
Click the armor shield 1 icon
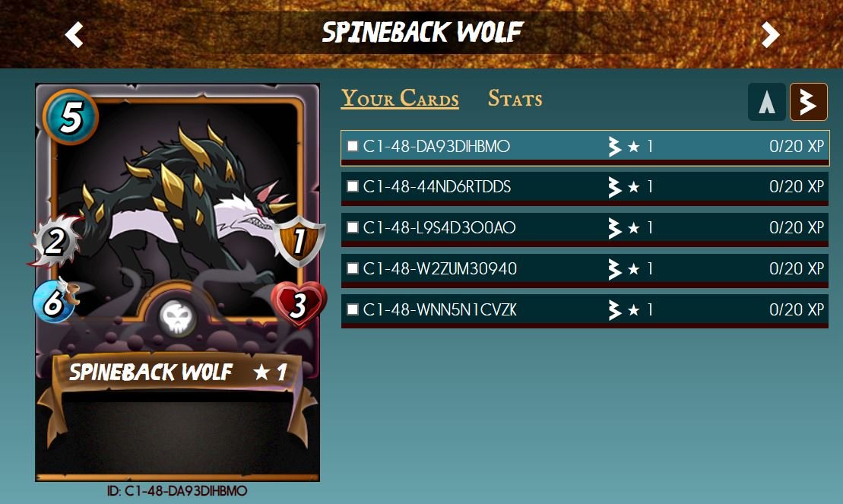point(299,241)
